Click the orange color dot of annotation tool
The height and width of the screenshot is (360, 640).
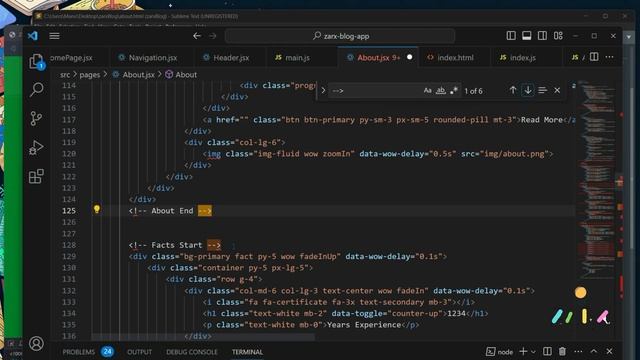pos(580,292)
